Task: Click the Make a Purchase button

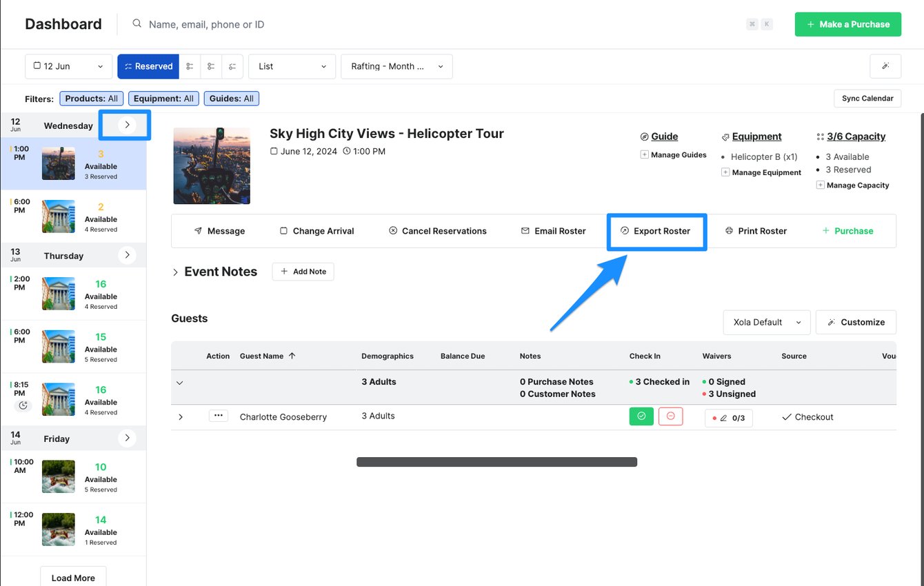Action: (847, 24)
